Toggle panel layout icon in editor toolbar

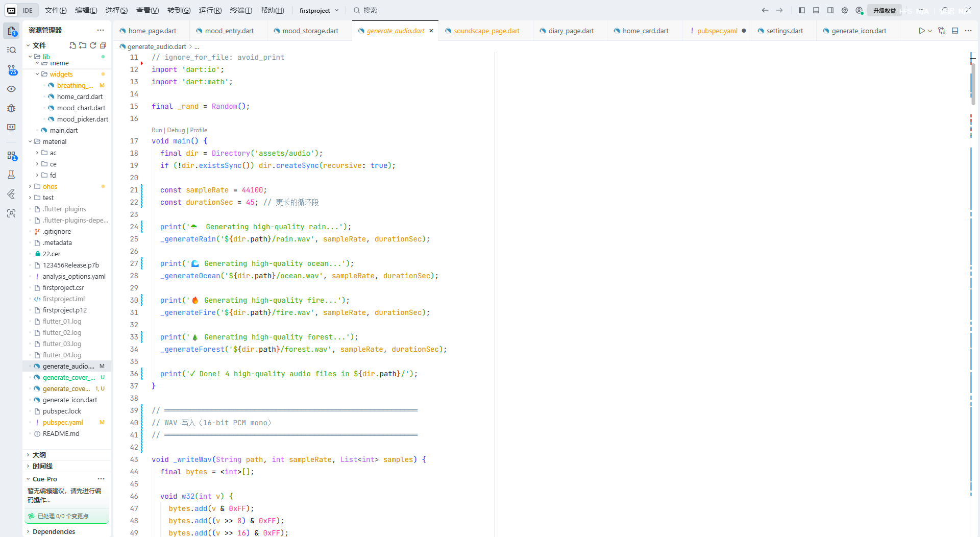tap(955, 31)
